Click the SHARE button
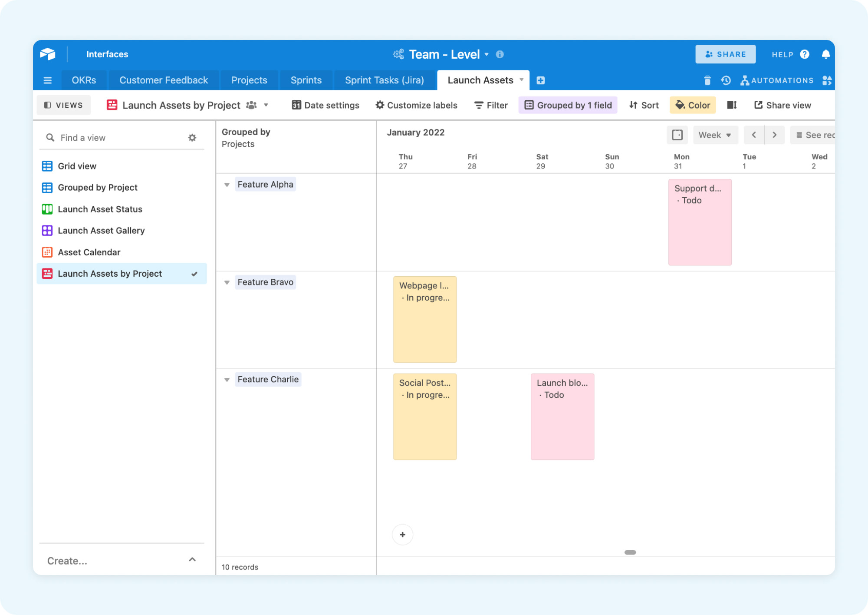Image resolution: width=868 pixels, height=615 pixels. point(725,54)
